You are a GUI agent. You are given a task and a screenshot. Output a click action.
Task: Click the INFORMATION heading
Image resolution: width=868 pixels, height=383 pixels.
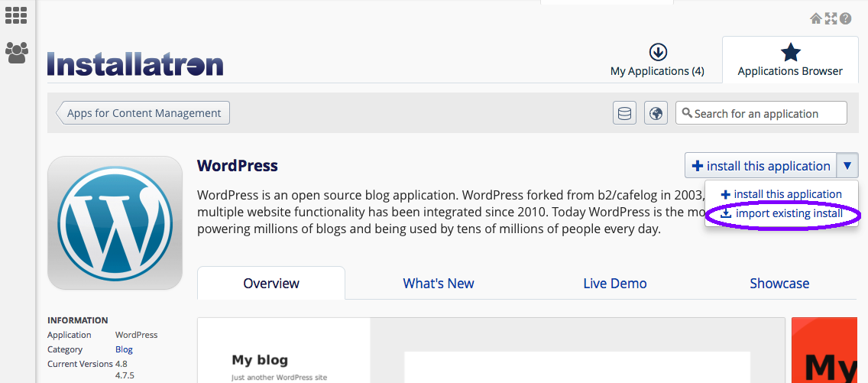coord(77,320)
